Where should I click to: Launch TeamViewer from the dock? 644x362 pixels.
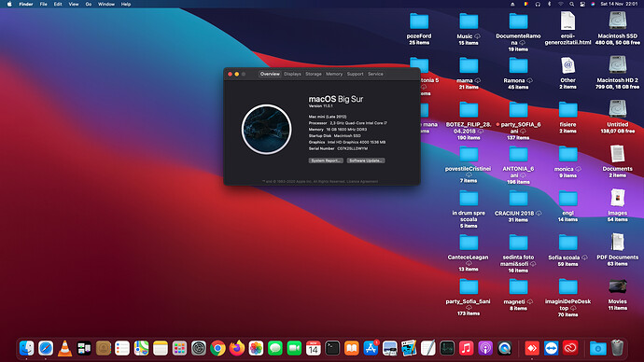click(552, 348)
